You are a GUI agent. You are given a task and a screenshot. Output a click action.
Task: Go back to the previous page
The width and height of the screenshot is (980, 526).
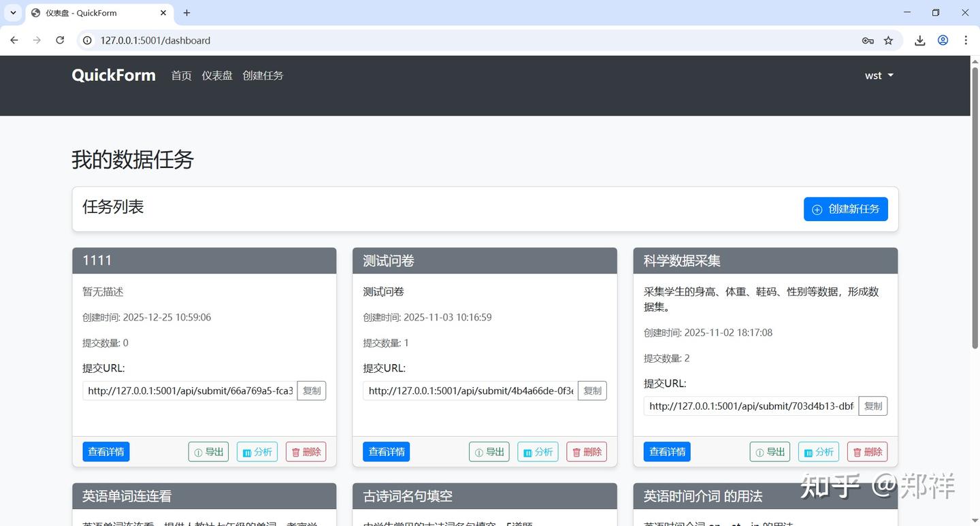click(x=14, y=40)
